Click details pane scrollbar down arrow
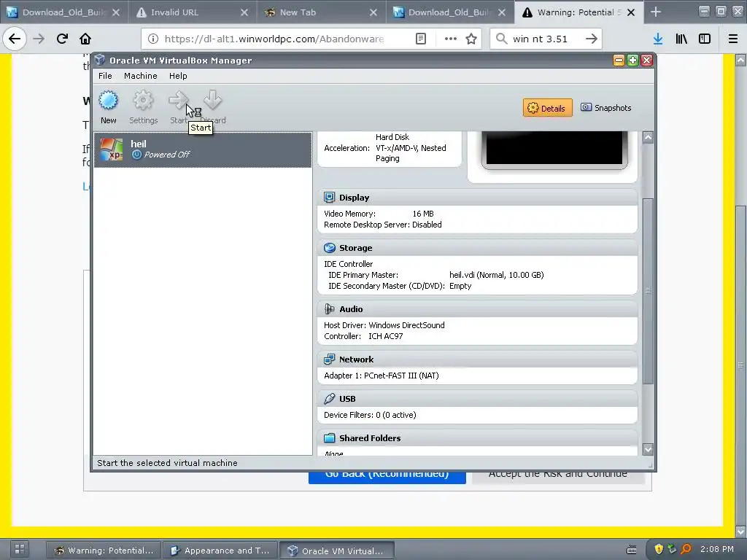 coord(648,449)
